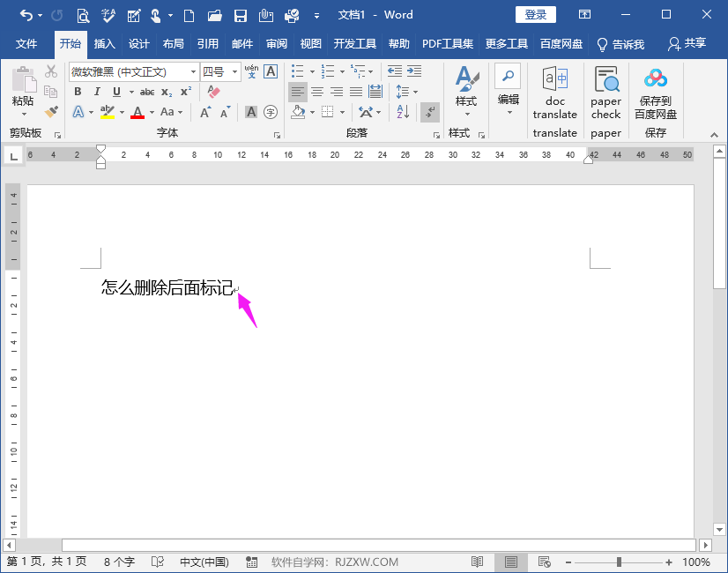Toggle bold formatting
Viewport: 728px width, 573px height.
(77, 91)
